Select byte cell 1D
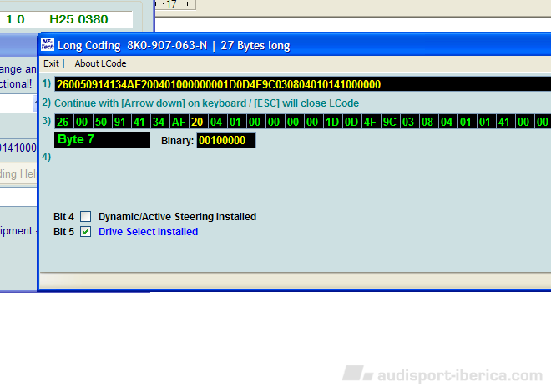Viewport: 551px width, 392px height. click(331, 122)
